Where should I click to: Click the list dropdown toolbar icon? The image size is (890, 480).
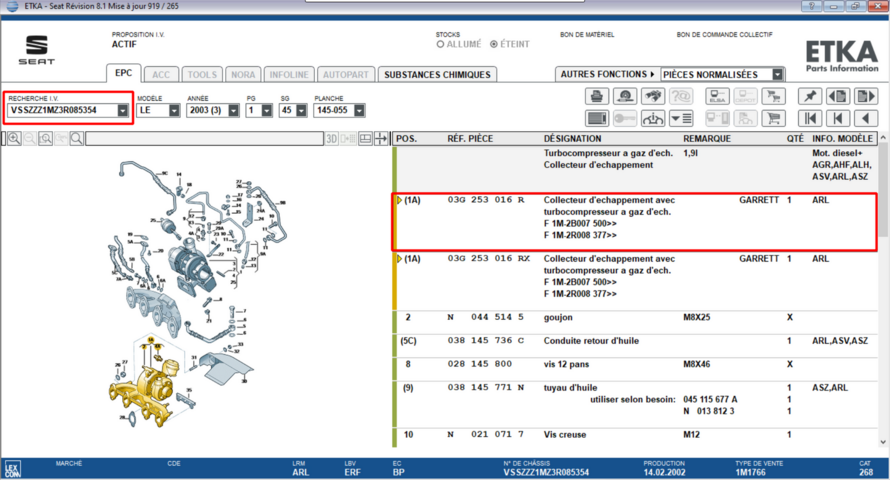click(x=681, y=118)
